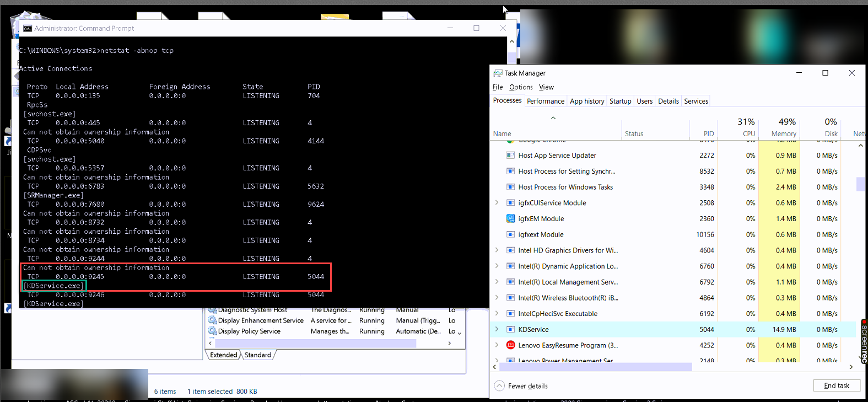Screen dimensions: 868x402
Task: Click the Command Prompt scroll up arrow
Action: (x=512, y=42)
